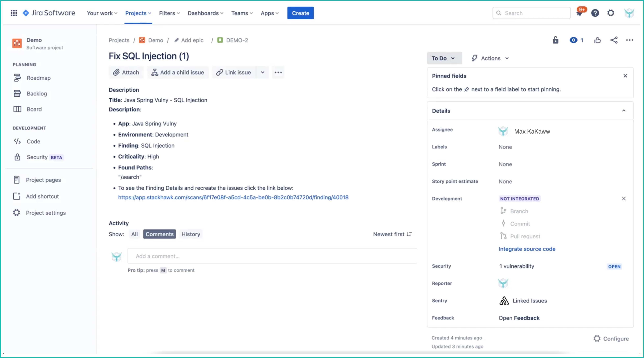Open the help question mark icon

pos(595,13)
